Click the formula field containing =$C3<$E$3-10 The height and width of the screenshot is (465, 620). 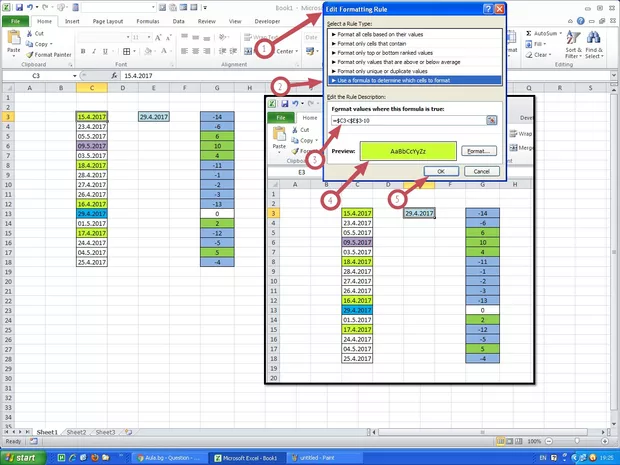pyautogui.click(x=408, y=120)
